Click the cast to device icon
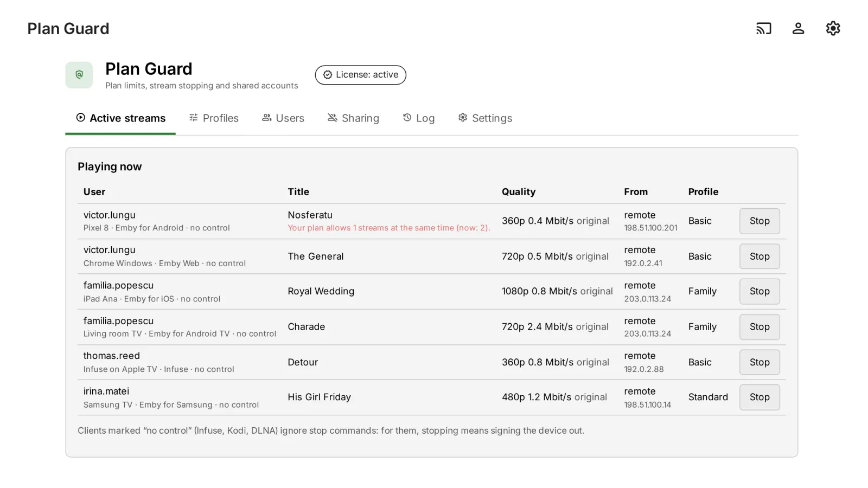868x488 pixels. coord(763,28)
